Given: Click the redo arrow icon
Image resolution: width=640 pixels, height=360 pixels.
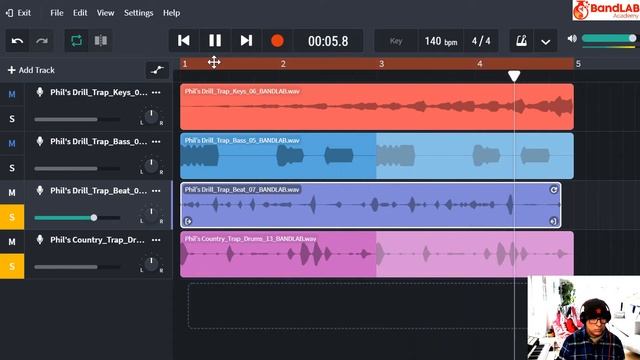Looking at the screenshot, I should 42,41.
